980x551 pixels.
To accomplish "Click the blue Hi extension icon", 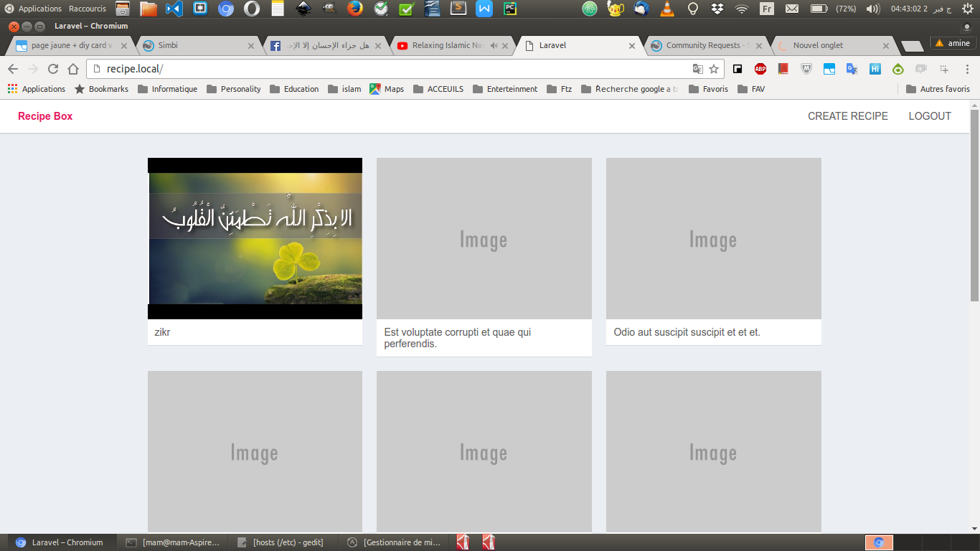I will pos(875,69).
